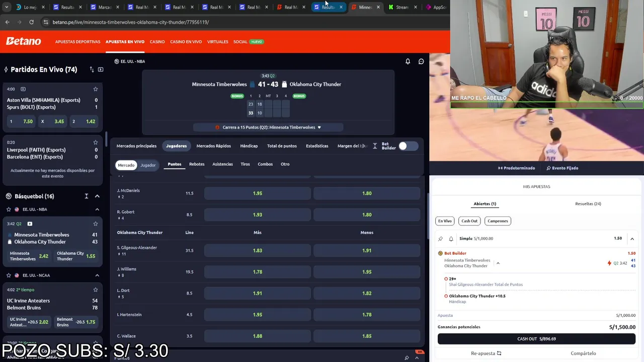The height and width of the screenshot is (362, 644).
Task: Collapse the Básquetbol section
Action: tap(97, 196)
